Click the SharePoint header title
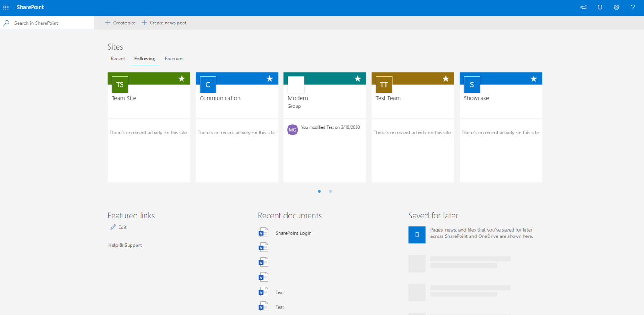The height and width of the screenshot is (315, 644). point(30,7)
